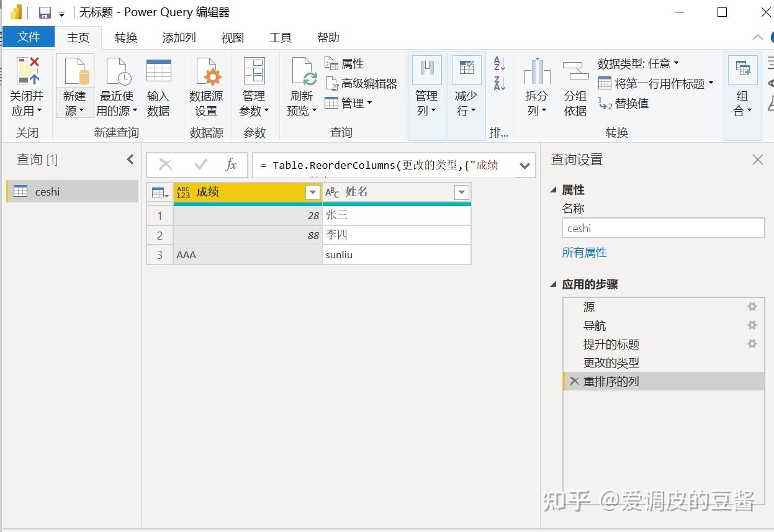Click inside the query name field ceshi
Image resolution: width=774 pixels, height=532 pixels.
[x=663, y=228]
